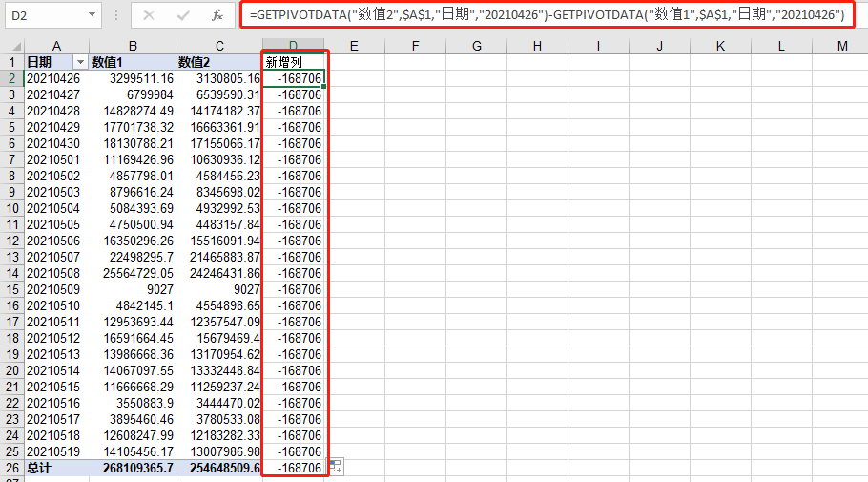Click the Auto Fill Options icon
The width and height of the screenshot is (868, 482).
pos(336,467)
